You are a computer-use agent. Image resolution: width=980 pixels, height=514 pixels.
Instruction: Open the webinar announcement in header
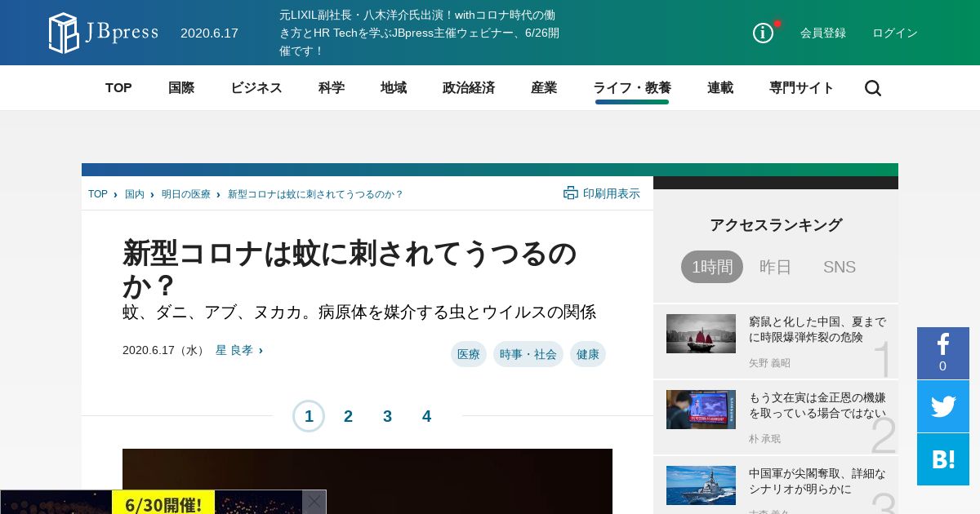(420, 33)
